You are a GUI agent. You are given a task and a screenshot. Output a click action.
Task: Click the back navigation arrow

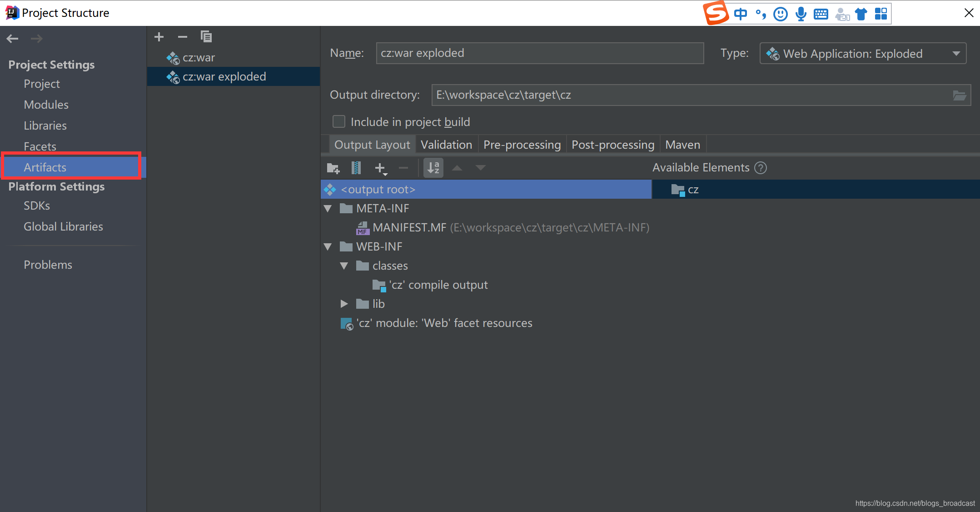coord(13,39)
